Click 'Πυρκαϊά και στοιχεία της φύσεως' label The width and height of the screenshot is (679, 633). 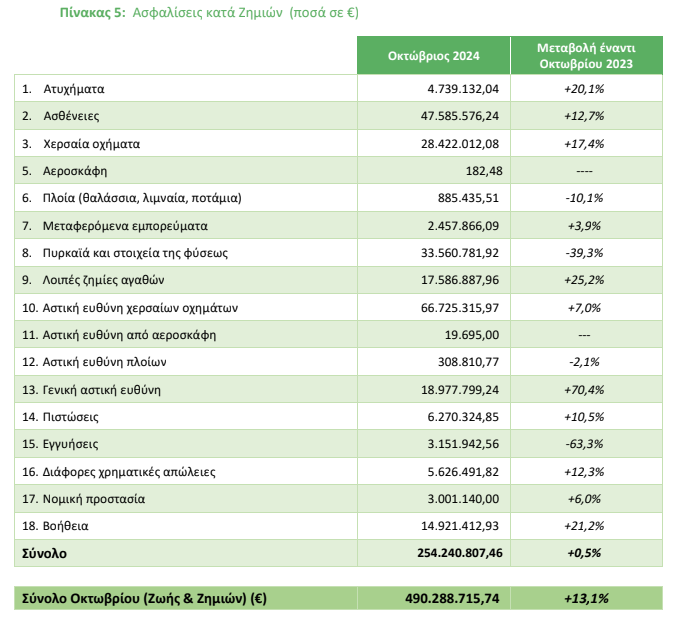tap(135, 253)
